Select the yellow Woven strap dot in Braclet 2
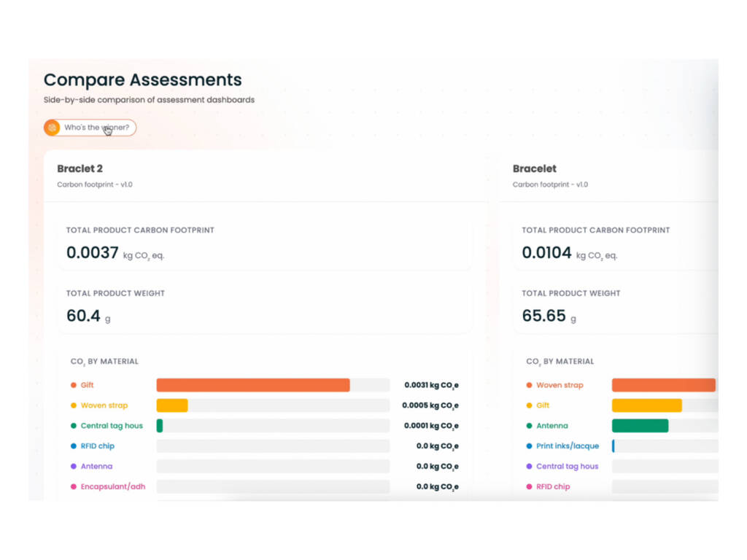This screenshot has height=560, width=747. pos(74,405)
